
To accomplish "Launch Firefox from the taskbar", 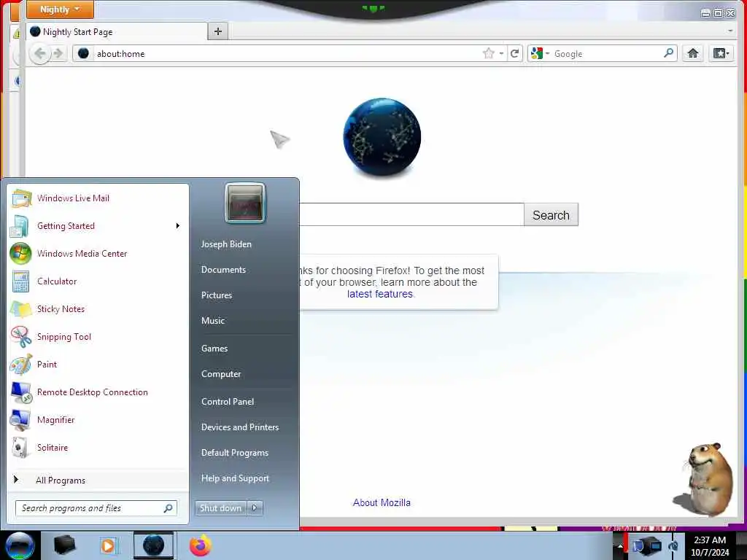I will (x=200, y=545).
